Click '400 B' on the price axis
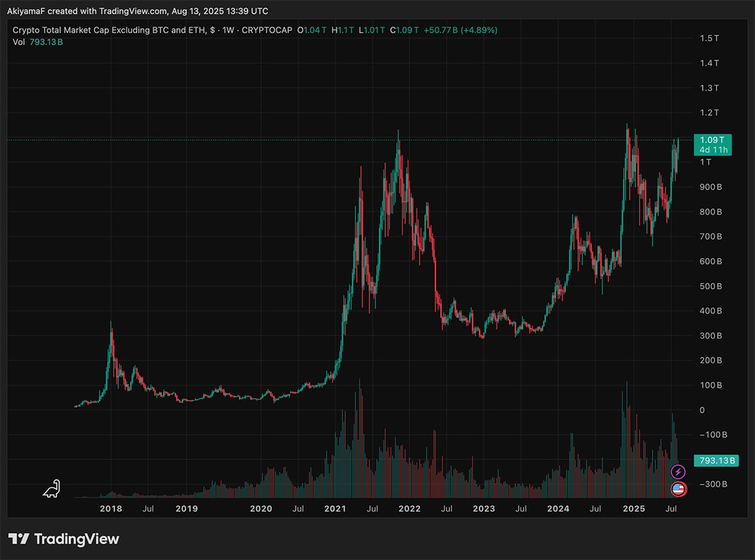This screenshot has width=755, height=560. (x=710, y=311)
